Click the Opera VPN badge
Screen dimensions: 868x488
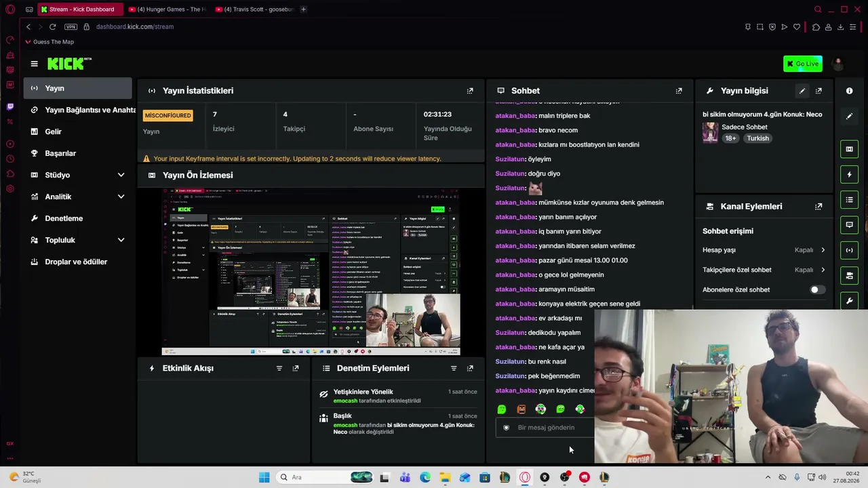coord(71,27)
